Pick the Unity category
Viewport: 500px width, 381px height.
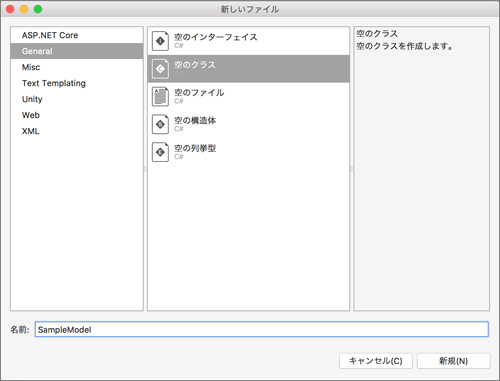[x=77, y=99]
